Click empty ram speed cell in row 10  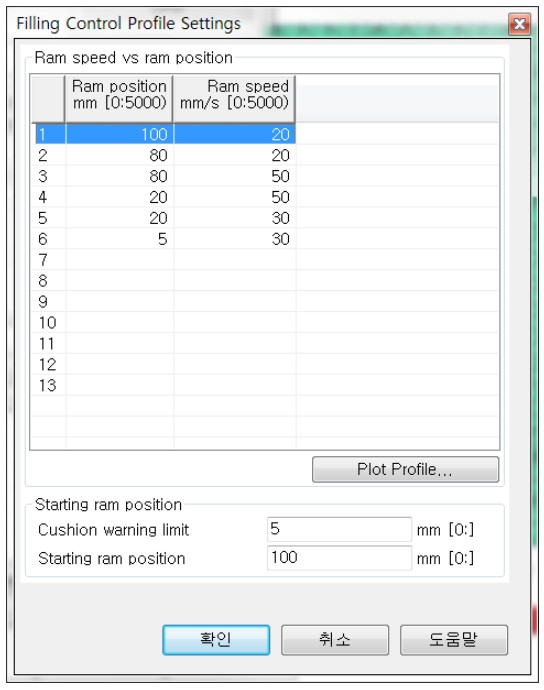235,323
